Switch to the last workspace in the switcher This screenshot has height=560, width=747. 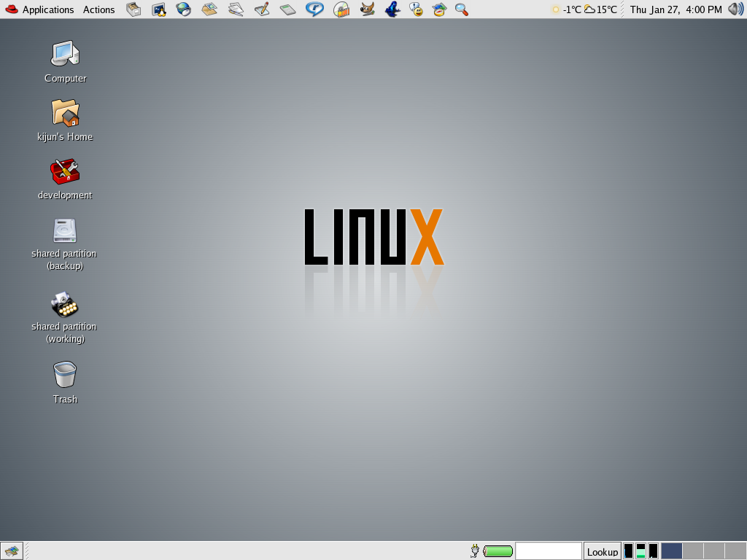pyautogui.click(x=735, y=551)
